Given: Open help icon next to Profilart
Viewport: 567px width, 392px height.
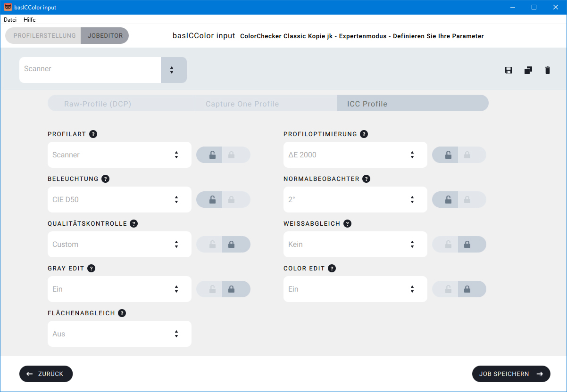Looking at the screenshot, I should point(93,134).
